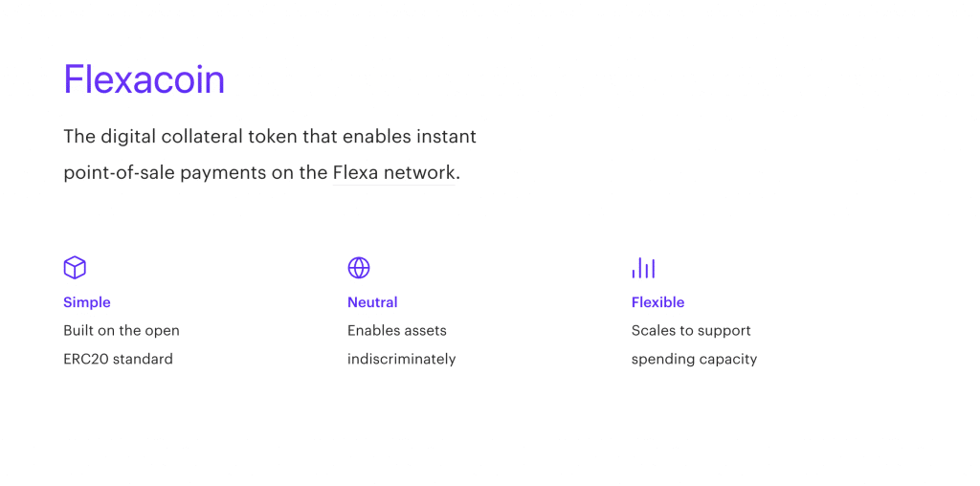Click the word 'indiscriminately'
The width and height of the screenshot is (980, 486).
coord(402,360)
